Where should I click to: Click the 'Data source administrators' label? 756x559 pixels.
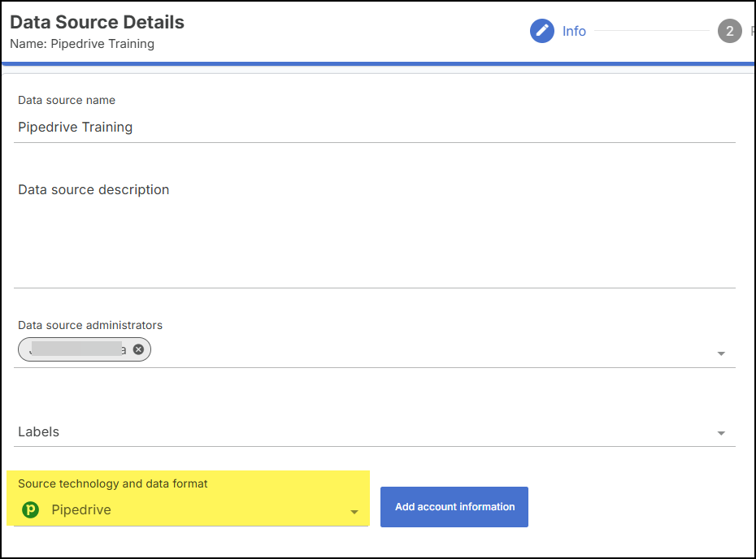point(90,325)
